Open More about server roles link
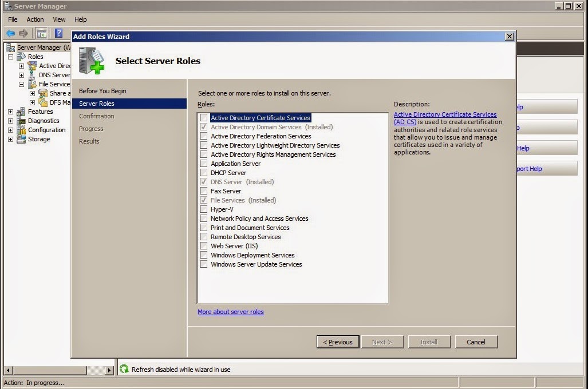Viewport: 588px width, 389px height. (231, 312)
